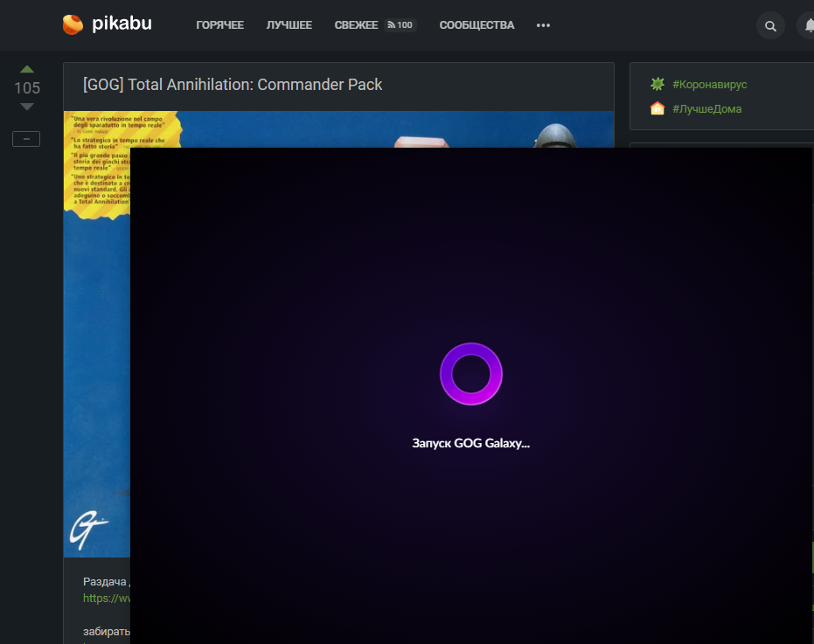Image resolution: width=814 pixels, height=644 pixels.
Task: Click the Total Annihilation cover image
Action: [96, 350]
